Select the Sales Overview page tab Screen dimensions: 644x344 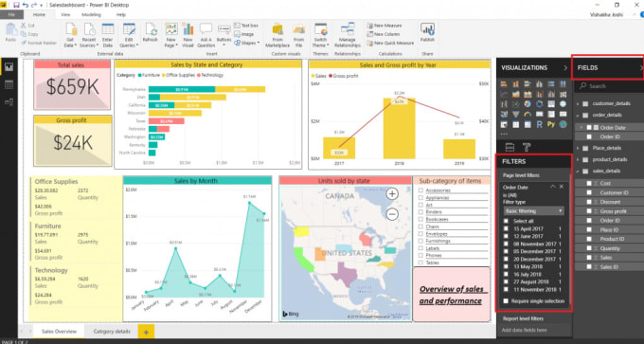pyautogui.click(x=59, y=332)
